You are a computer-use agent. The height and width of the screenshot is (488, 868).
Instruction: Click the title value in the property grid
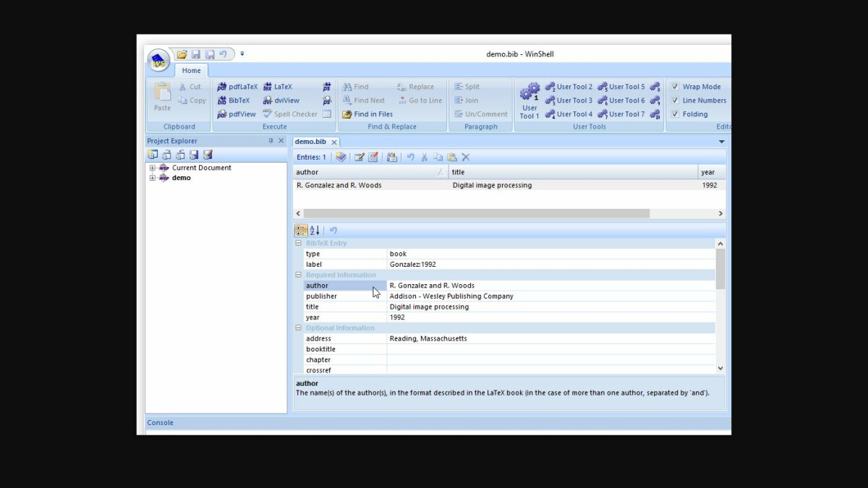550,307
